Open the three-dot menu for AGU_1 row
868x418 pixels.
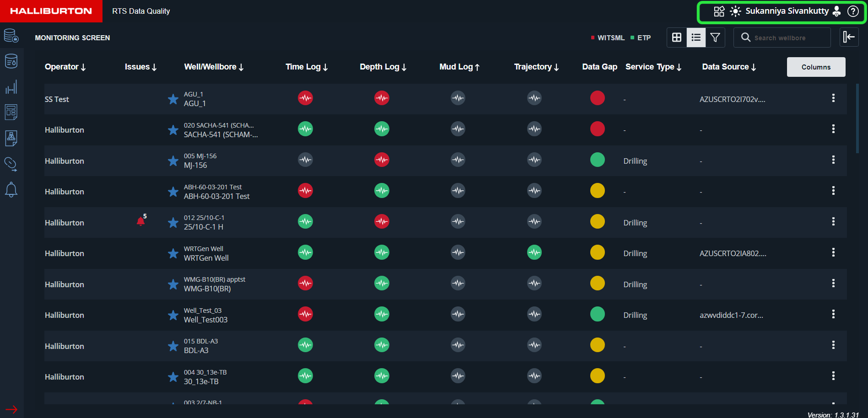coord(833,98)
